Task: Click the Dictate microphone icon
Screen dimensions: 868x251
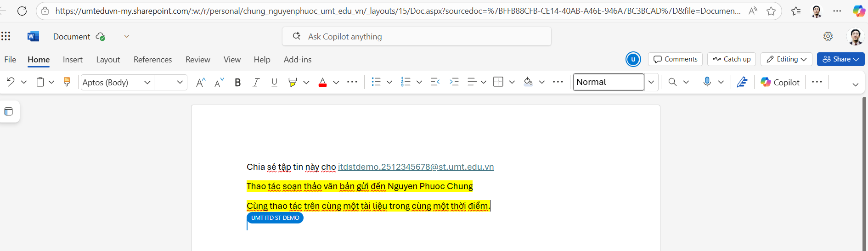Action: tap(707, 82)
